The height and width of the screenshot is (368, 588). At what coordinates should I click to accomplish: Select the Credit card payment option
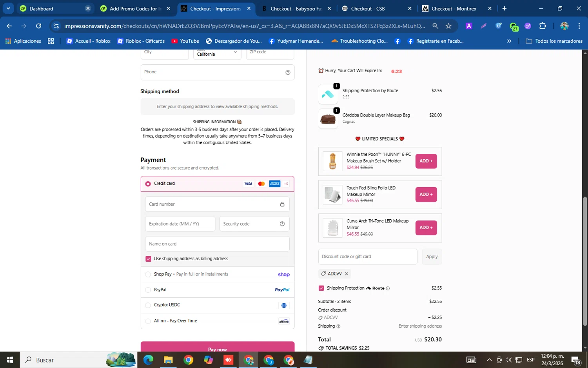click(x=148, y=184)
